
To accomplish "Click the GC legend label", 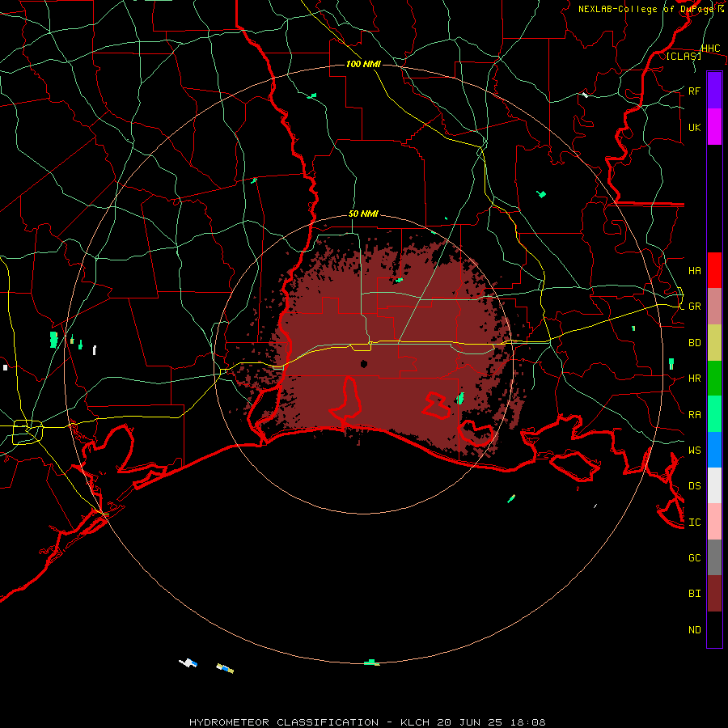I will [694, 558].
